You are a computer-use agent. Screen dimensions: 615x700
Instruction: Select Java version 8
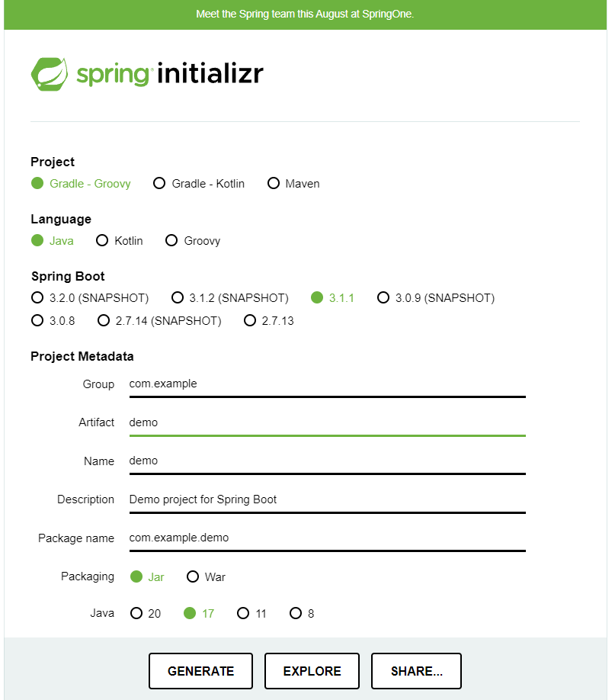[302, 613]
